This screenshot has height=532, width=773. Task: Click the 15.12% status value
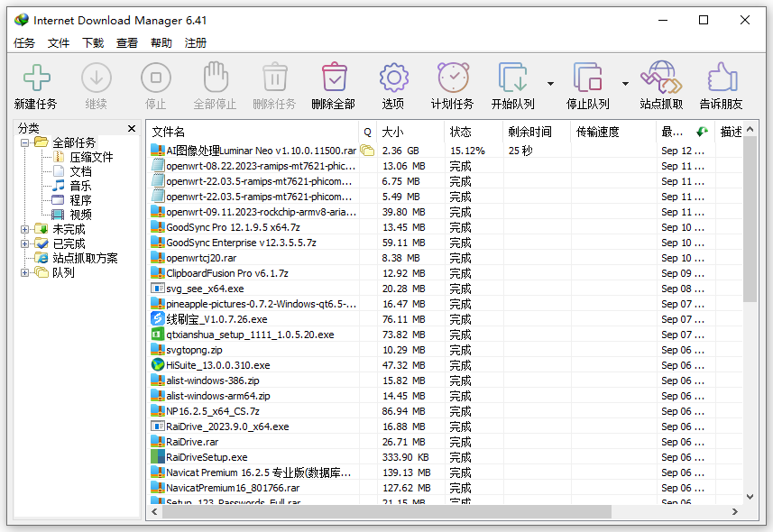click(467, 151)
